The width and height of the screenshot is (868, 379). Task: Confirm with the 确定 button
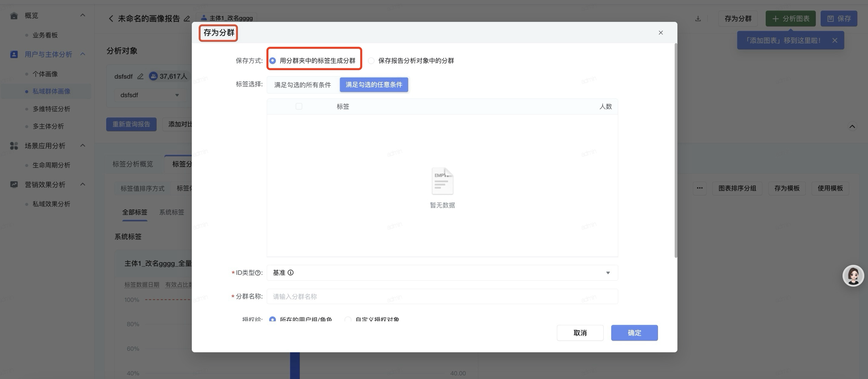click(634, 333)
